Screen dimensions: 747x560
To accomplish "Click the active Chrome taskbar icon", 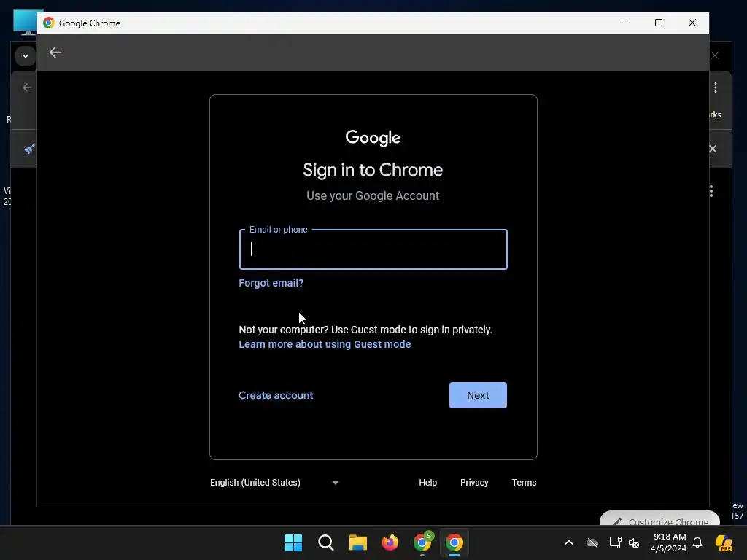I will click(x=454, y=542).
